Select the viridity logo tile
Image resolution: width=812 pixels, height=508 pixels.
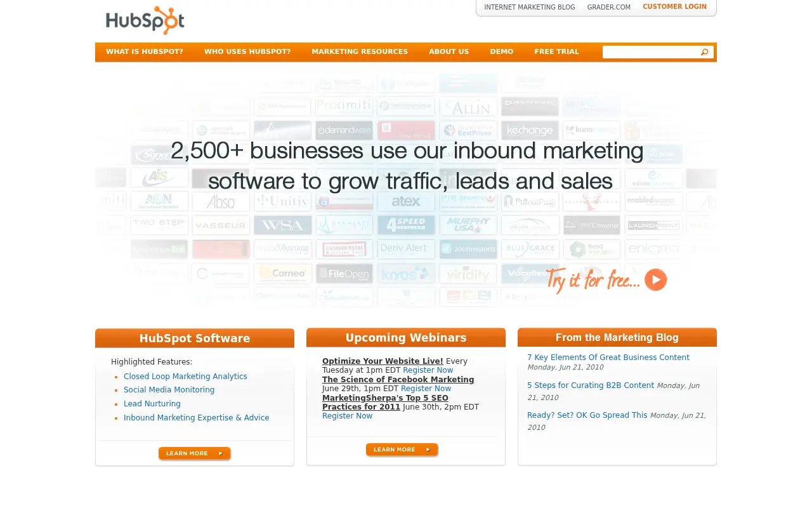pyautogui.click(x=468, y=274)
